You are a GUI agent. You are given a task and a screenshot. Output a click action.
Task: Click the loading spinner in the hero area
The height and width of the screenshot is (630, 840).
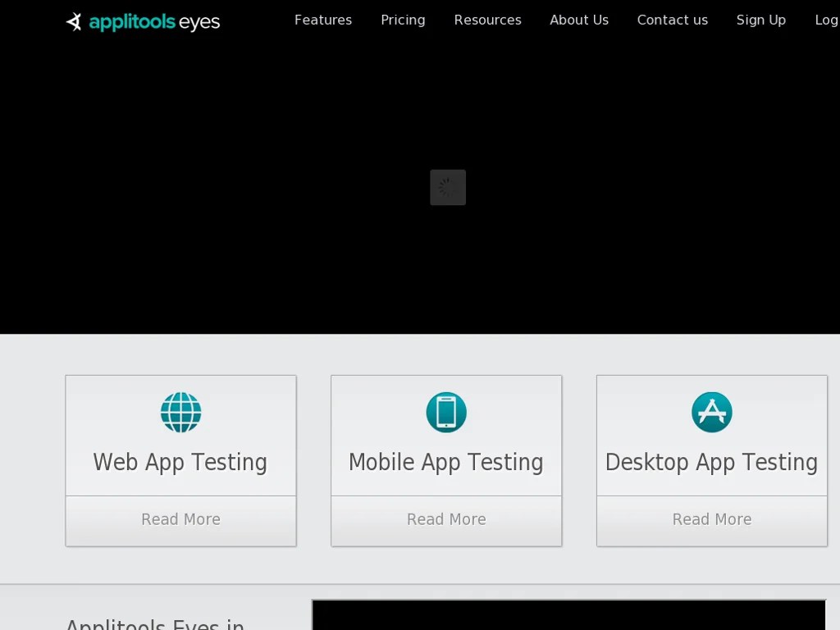tap(447, 187)
